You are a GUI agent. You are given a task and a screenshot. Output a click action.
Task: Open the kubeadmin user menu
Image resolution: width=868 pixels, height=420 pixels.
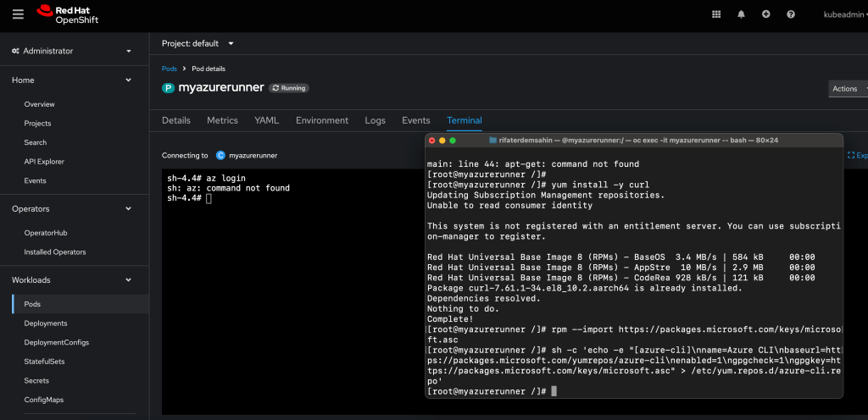[845, 15]
